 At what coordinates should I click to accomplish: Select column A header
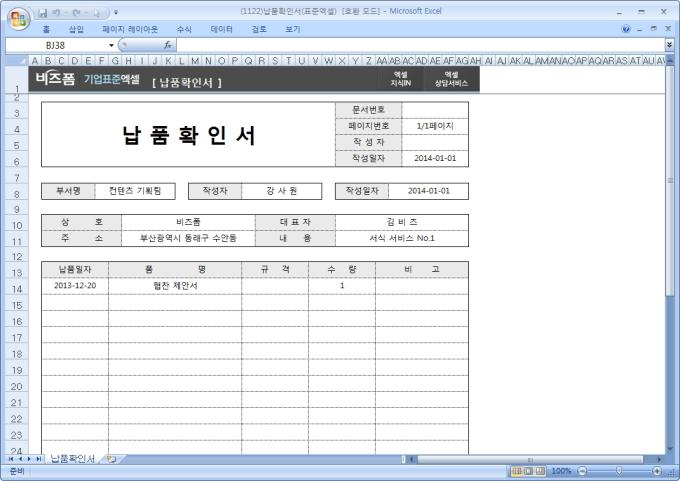point(35,61)
